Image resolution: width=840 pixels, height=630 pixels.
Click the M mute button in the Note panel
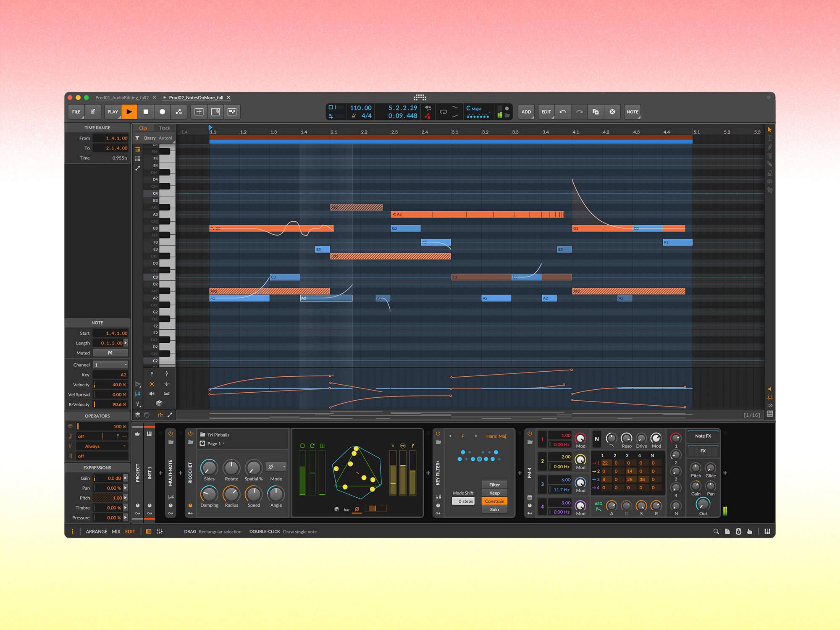pyautogui.click(x=110, y=352)
